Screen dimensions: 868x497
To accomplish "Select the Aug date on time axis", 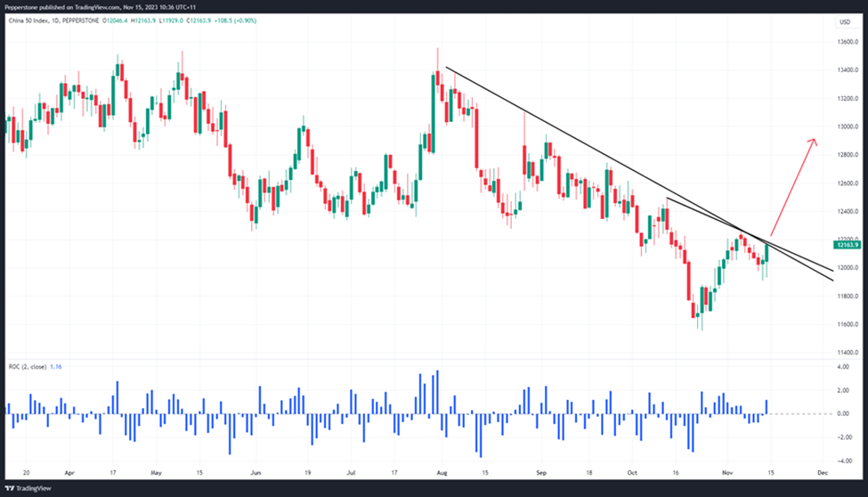I will tap(445, 472).
